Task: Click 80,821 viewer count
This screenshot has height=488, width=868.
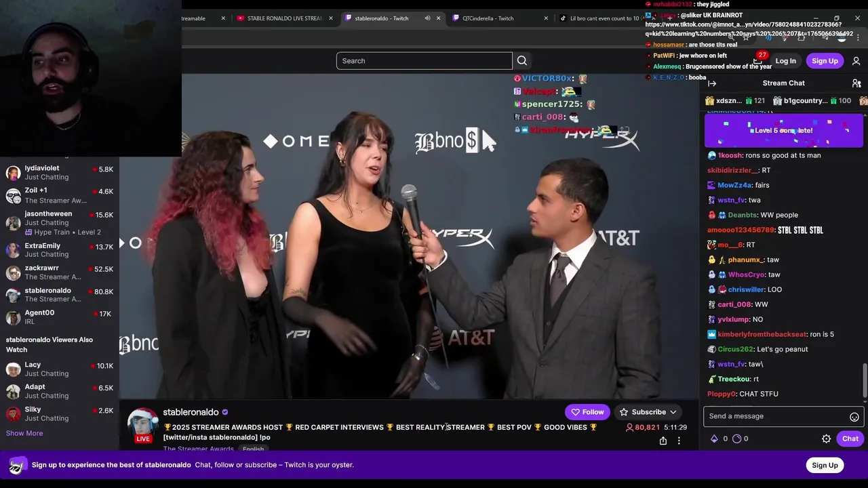Action: click(642, 428)
